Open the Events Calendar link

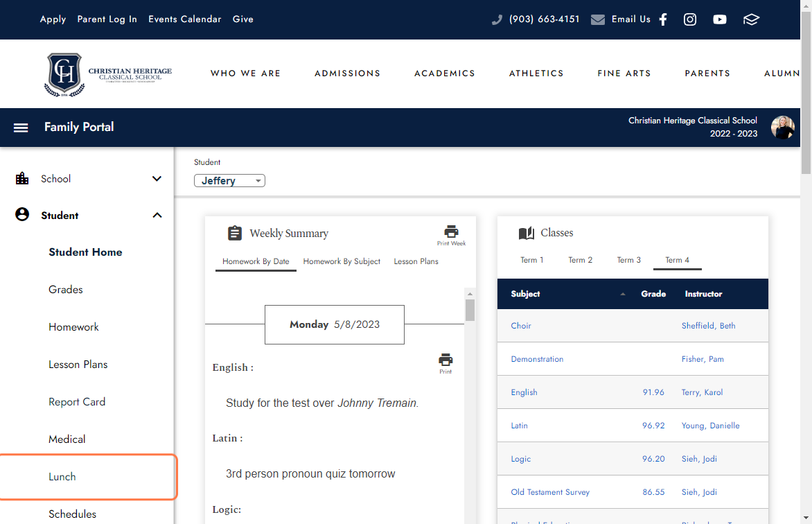coord(185,19)
